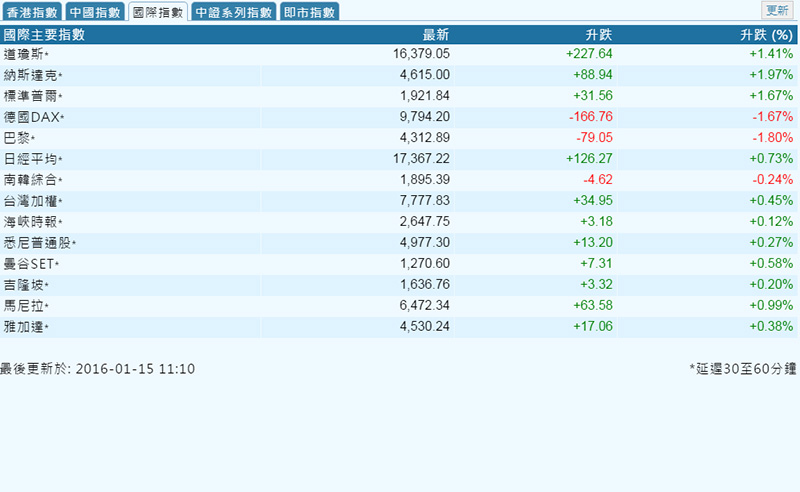This screenshot has height=492, width=800.
Task: Click the Dow Jones value 16,379.05
Action: click(421, 54)
